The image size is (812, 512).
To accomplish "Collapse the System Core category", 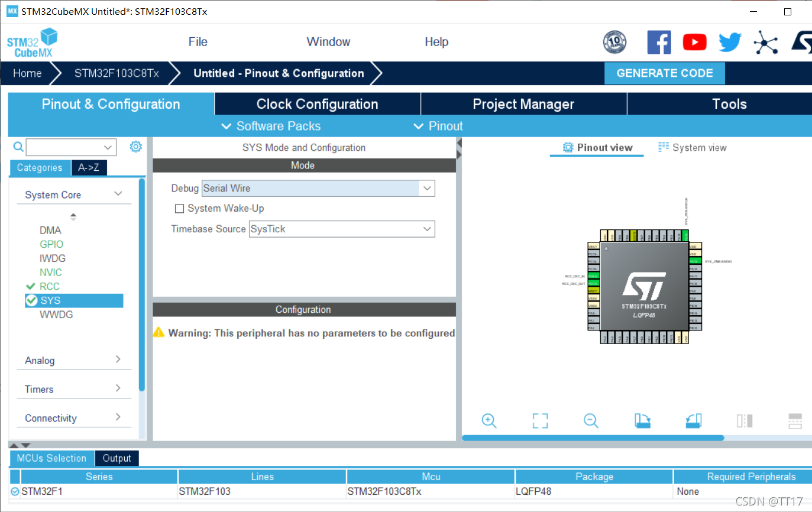I will 118,194.
